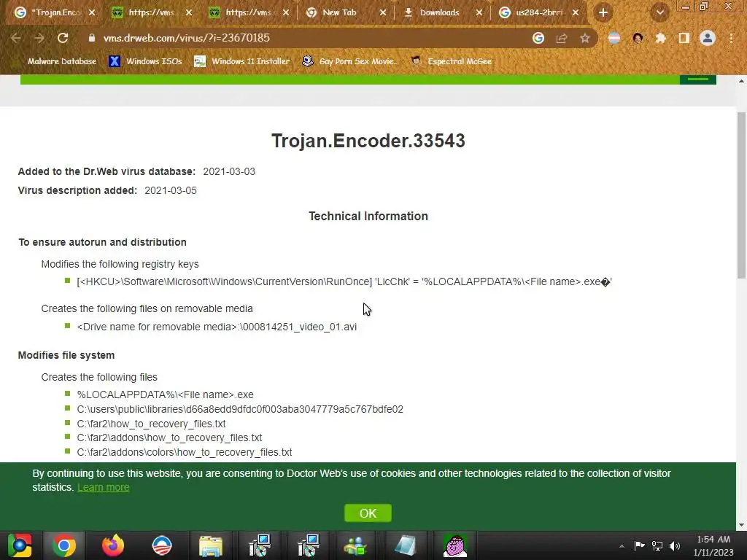Click the 000814251_video_01.avi entry
The image size is (747, 560).
click(x=217, y=327)
